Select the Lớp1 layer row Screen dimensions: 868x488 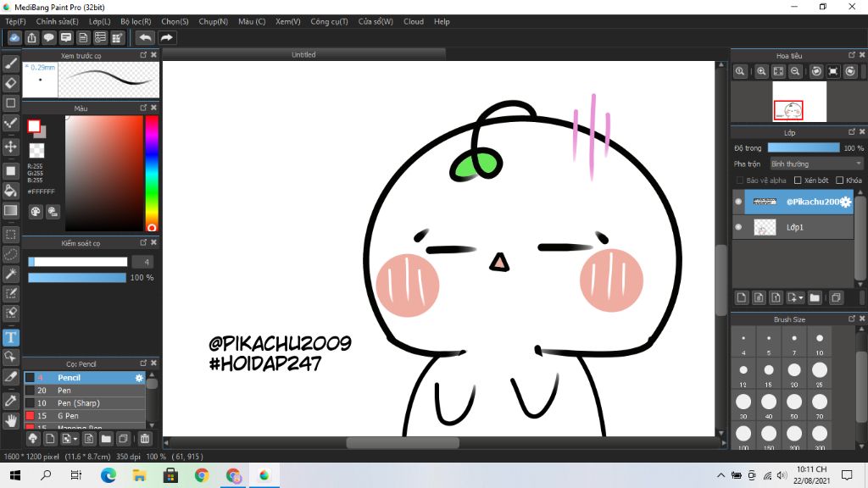click(x=793, y=227)
